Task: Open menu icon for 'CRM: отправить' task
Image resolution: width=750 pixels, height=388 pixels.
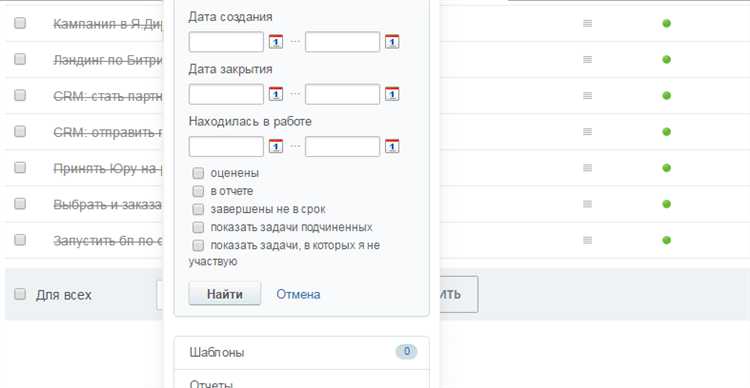Action: [x=587, y=132]
